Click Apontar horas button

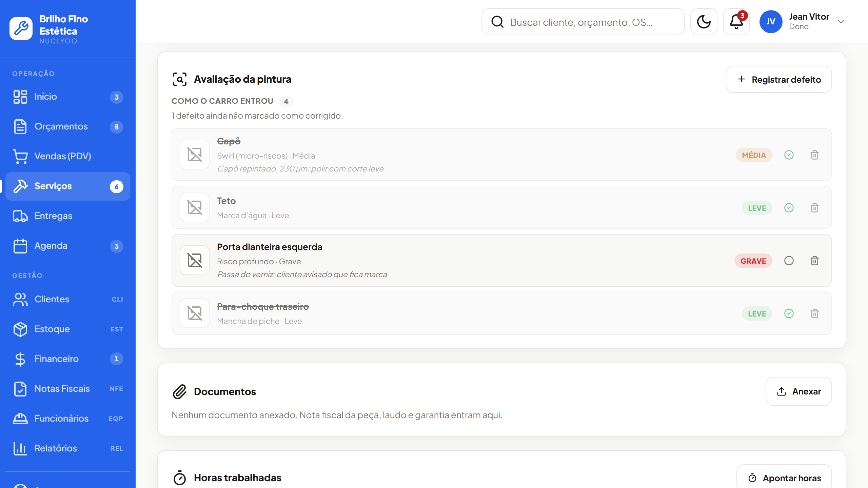(x=784, y=478)
